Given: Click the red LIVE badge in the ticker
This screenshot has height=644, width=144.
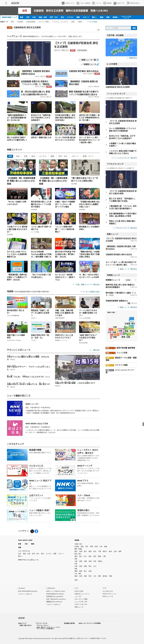Looking at the screenshot, I should [x=10, y=28].
